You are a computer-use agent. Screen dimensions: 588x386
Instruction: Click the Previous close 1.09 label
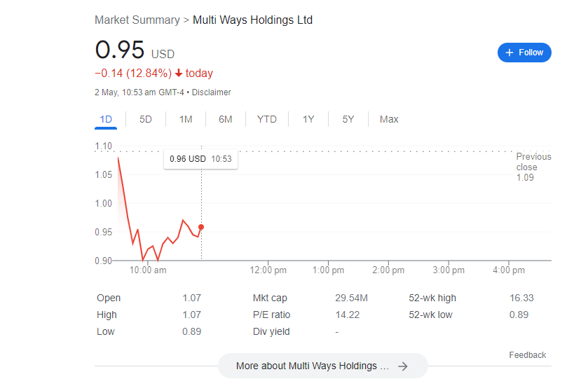tap(533, 167)
